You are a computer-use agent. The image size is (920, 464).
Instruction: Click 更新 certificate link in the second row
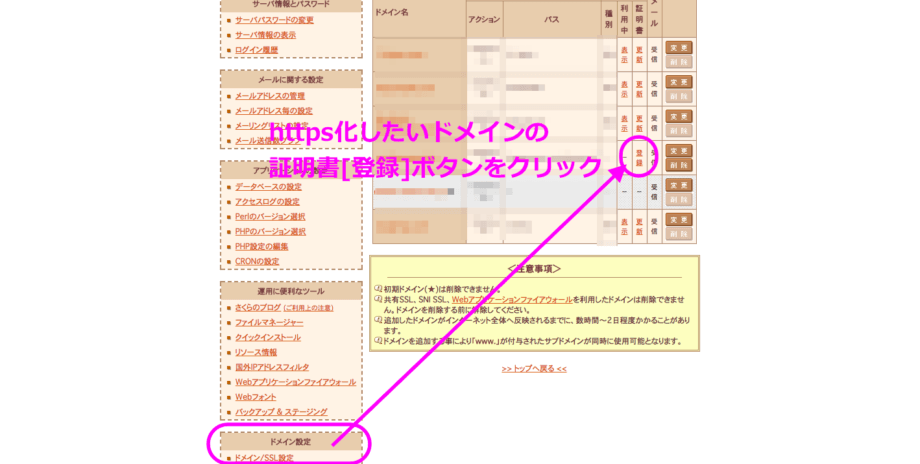pyautogui.click(x=639, y=85)
